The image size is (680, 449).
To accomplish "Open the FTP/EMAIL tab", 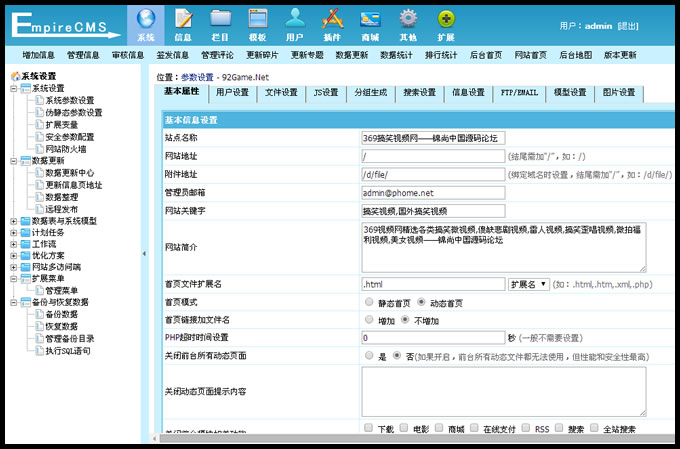I will [x=519, y=93].
